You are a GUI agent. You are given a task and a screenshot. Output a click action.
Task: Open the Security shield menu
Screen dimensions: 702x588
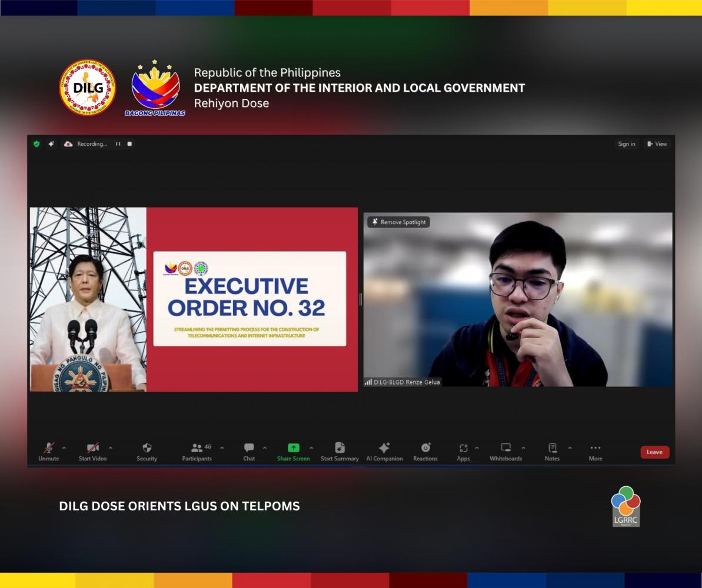147,452
